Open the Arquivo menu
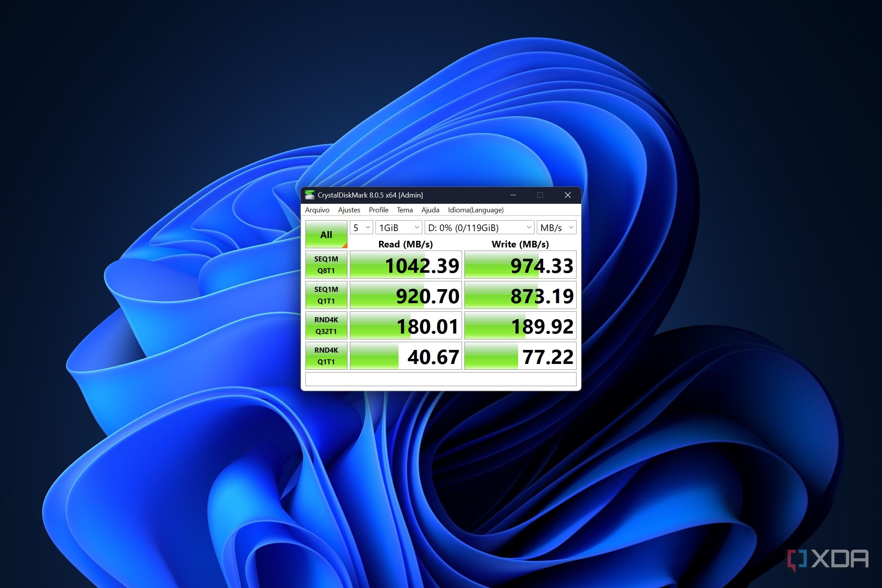This screenshot has width=882, height=588. [317, 210]
